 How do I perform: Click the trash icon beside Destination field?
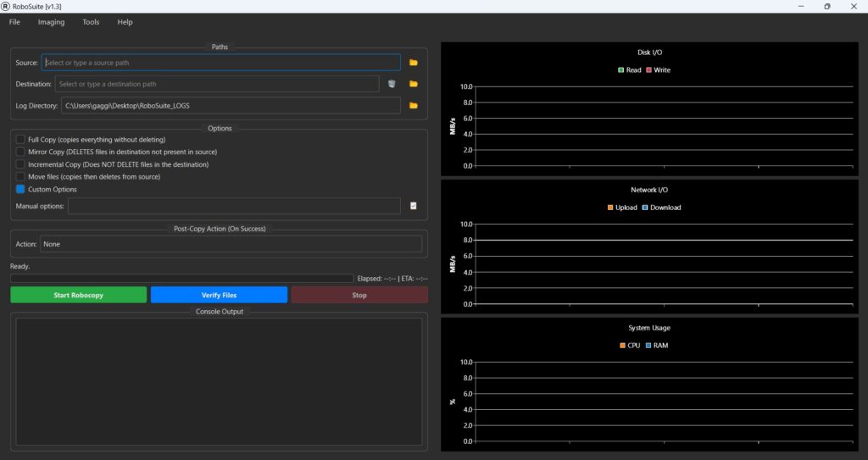tap(392, 84)
